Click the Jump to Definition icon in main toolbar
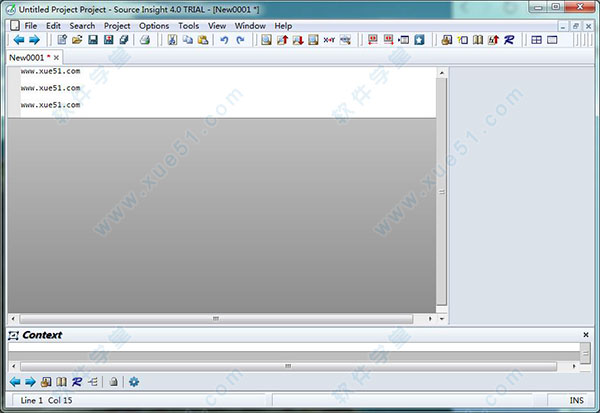 coord(447,40)
